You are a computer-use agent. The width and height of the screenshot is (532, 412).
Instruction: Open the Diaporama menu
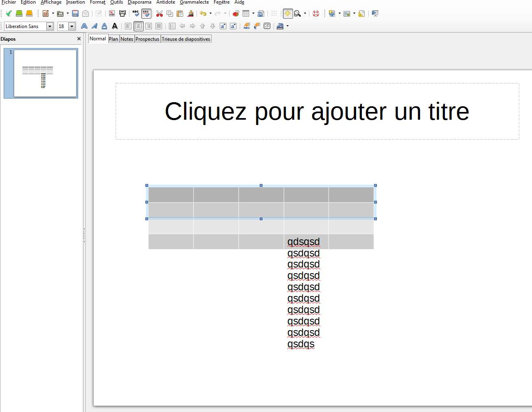click(139, 2)
